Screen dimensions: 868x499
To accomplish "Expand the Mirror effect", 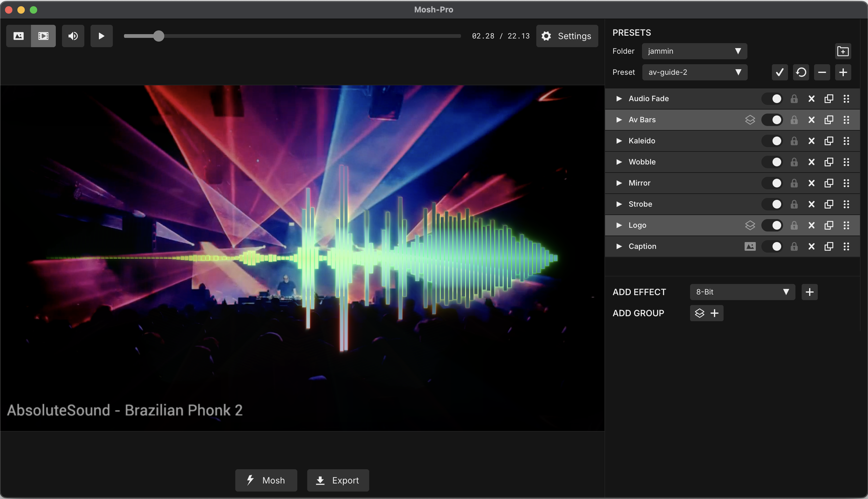I will [x=619, y=183].
